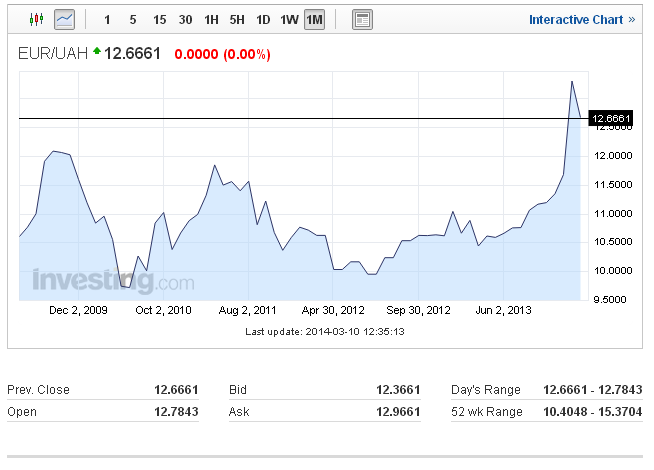This screenshot has height=470, width=654.
Task: Click the Last update timestamp text
Action: pyautogui.click(x=325, y=332)
